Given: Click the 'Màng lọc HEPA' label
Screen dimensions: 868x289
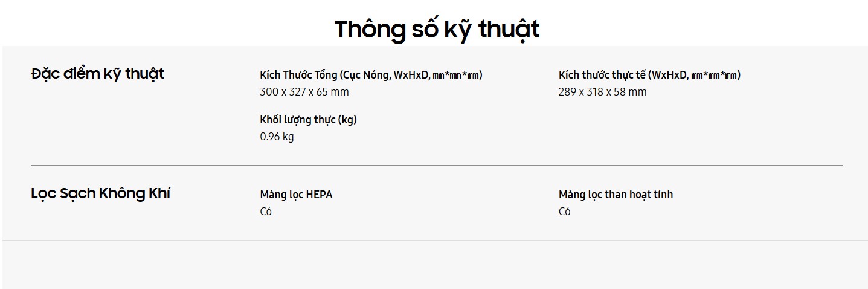Looking at the screenshot, I should (x=296, y=195).
